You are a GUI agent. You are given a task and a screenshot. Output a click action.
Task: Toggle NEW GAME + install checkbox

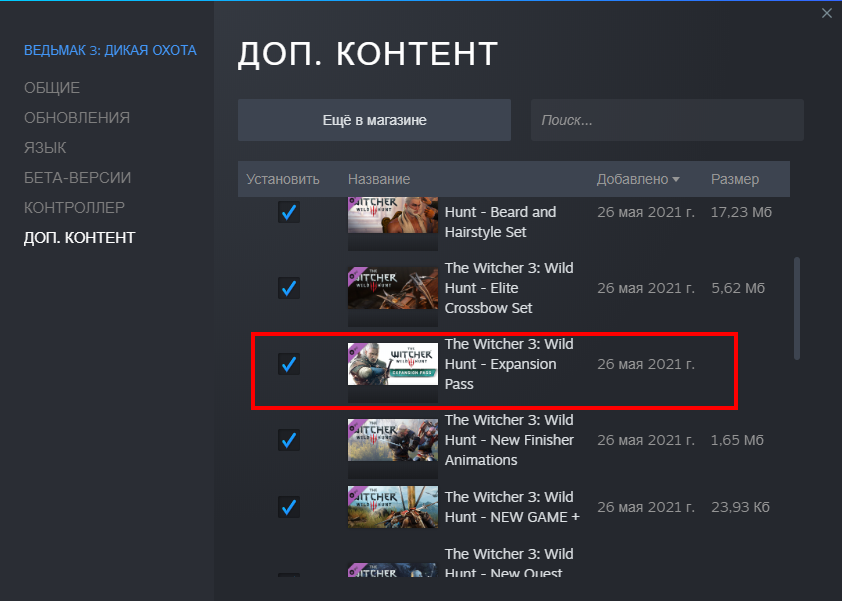click(289, 507)
